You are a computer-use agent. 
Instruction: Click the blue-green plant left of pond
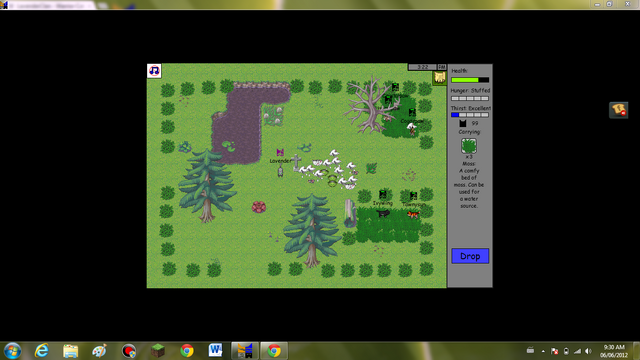point(185,147)
